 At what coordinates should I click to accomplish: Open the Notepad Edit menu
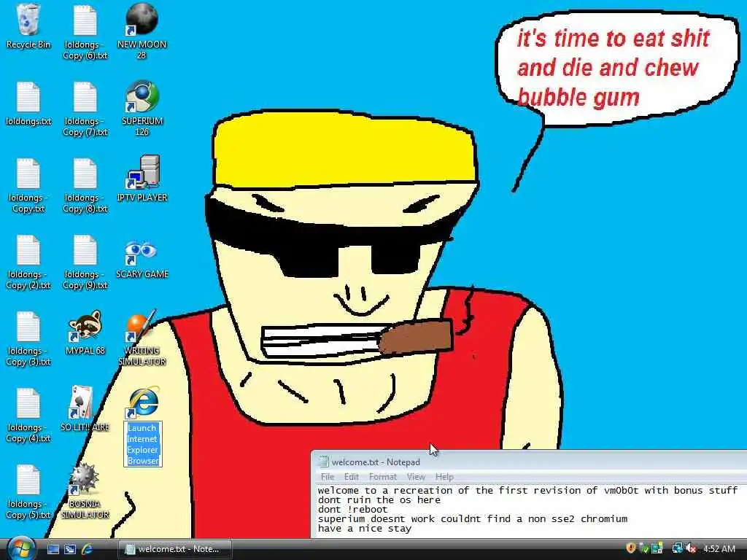[x=352, y=477]
